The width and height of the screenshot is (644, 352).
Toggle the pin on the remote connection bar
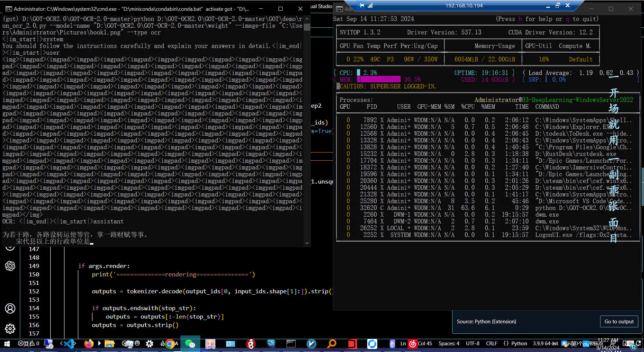coord(361,5)
